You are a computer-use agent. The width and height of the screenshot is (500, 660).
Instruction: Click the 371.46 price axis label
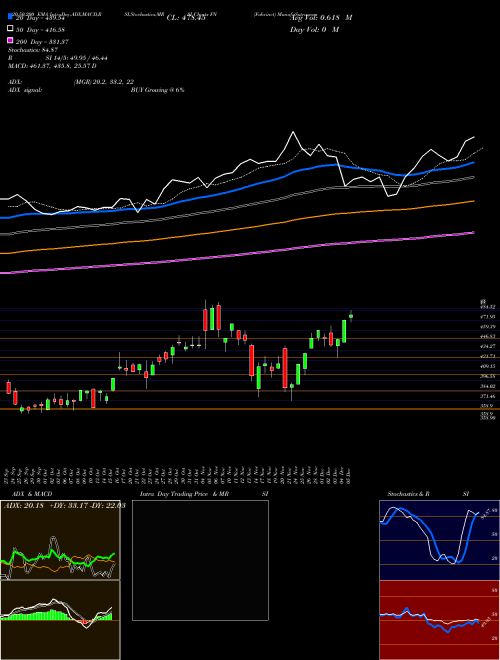(x=487, y=396)
